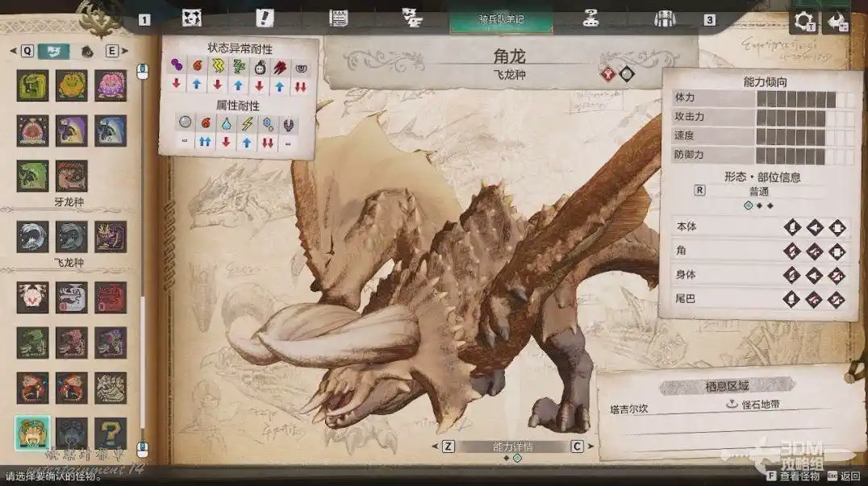This screenshot has width=868, height=486.
Task: Click the monster list vertical scrollbar
Action: coord(143,258)
